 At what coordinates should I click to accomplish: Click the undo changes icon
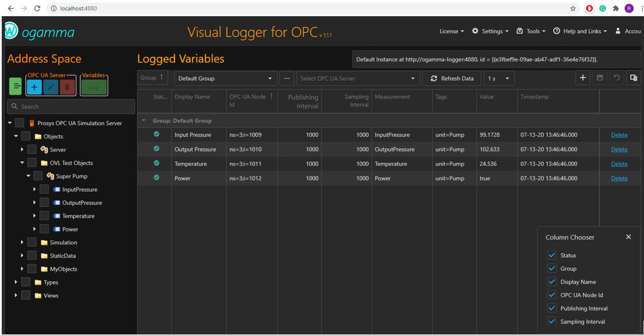coord(615,77)
